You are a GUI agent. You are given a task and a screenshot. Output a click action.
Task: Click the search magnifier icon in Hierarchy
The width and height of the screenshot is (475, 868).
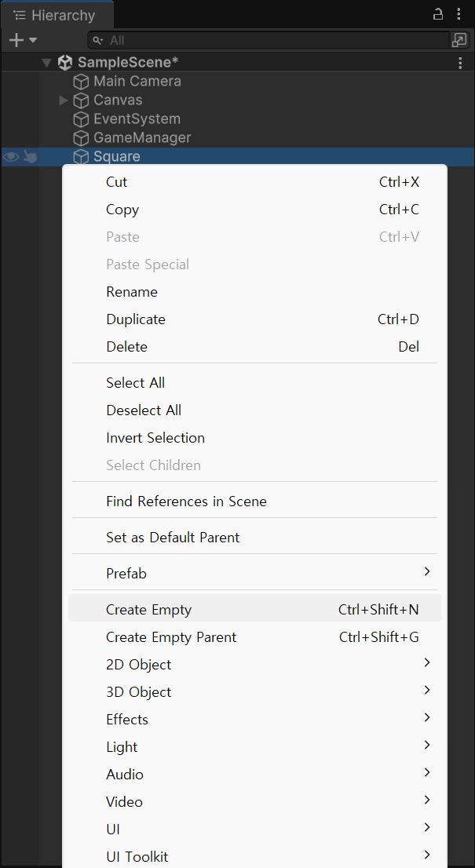[x=99, y=40]
